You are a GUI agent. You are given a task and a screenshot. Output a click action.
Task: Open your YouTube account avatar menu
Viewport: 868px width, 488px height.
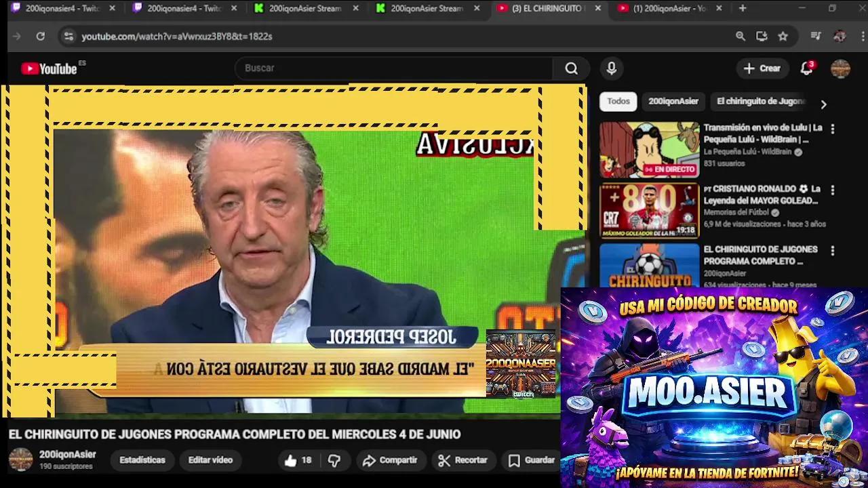[841, 68]
